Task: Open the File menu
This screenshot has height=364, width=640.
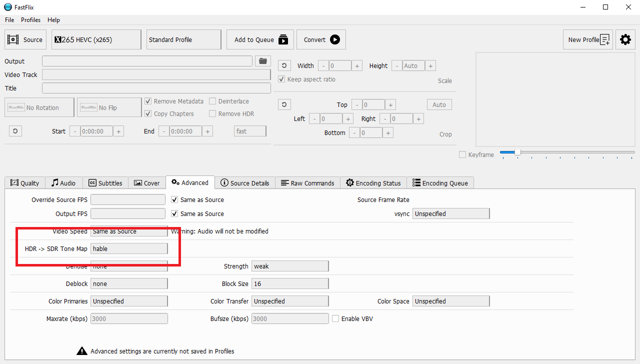Action: 9,20
